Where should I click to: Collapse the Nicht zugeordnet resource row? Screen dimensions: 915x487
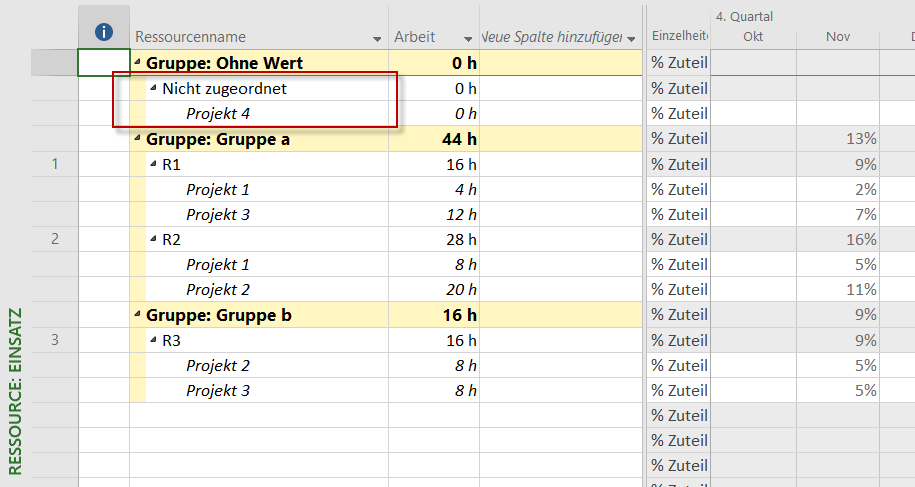(x=153, y=87)
